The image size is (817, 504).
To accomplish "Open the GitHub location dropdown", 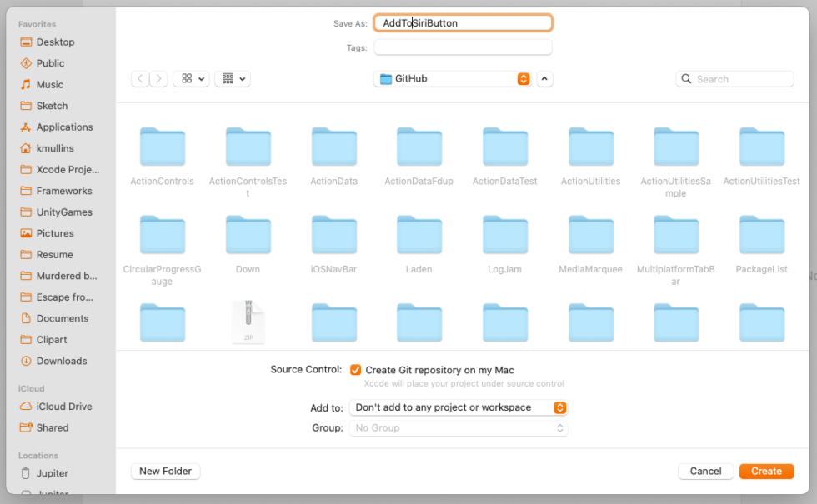I will tap(454, 78).
